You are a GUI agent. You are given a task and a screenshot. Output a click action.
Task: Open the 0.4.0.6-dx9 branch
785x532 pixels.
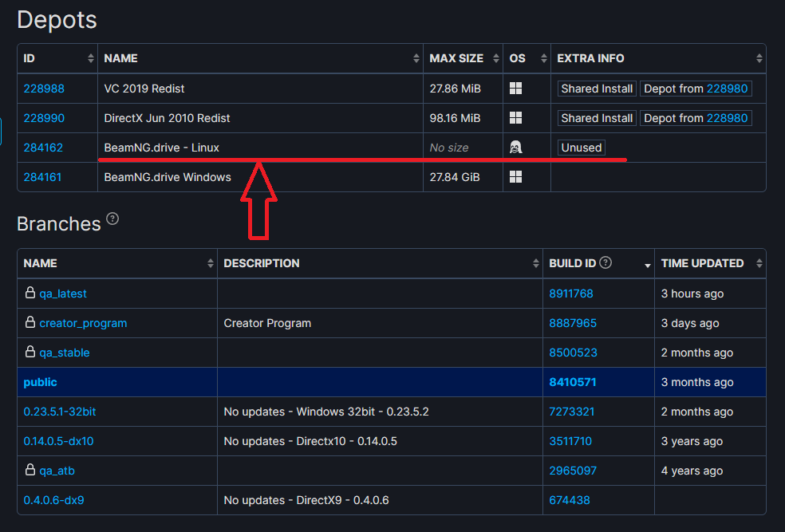pyautogui.click(x=53, y=500)
